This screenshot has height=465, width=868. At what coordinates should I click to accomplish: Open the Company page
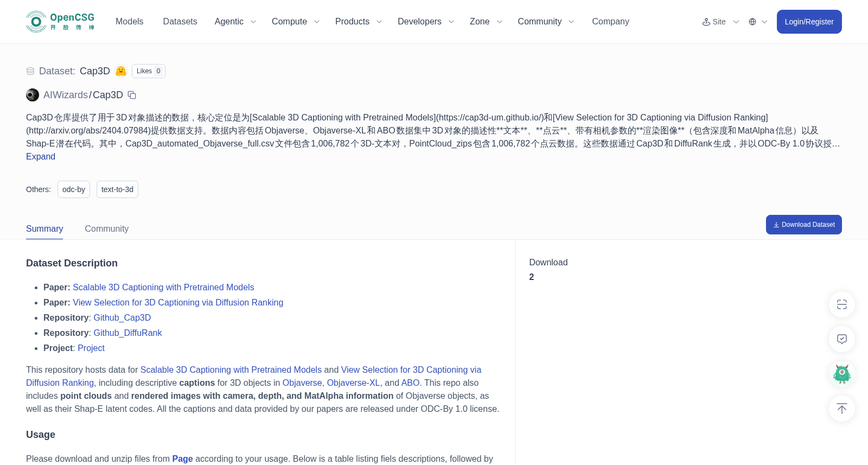(610, 22)
